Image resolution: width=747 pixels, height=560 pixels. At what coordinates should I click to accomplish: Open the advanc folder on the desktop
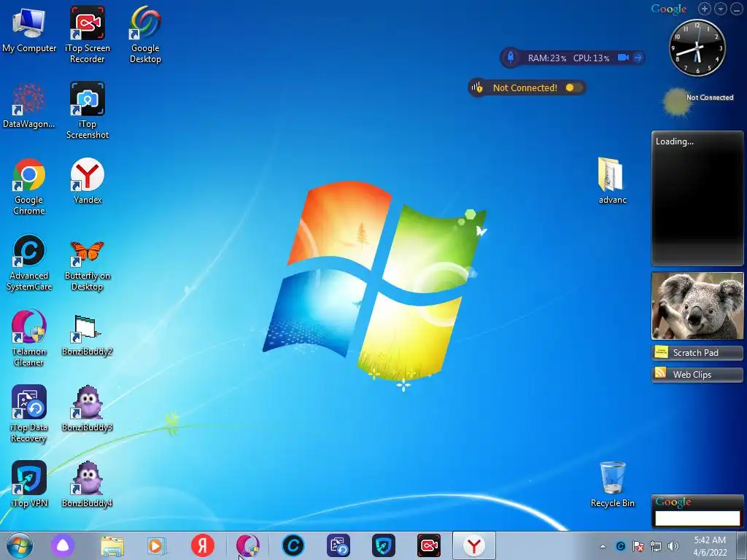[x=612, y=181]
